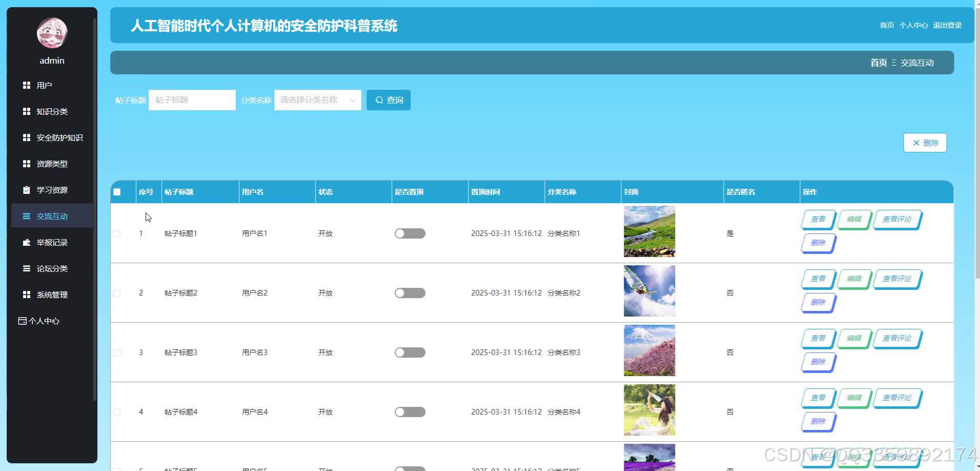Screen dimensions: 980x471
Task: Open 退出登录 from the top menu
Action: click(948, 25)
